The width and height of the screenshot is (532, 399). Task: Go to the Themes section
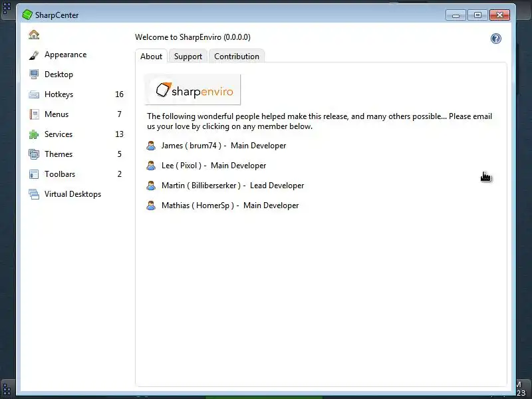pos(59,154)
